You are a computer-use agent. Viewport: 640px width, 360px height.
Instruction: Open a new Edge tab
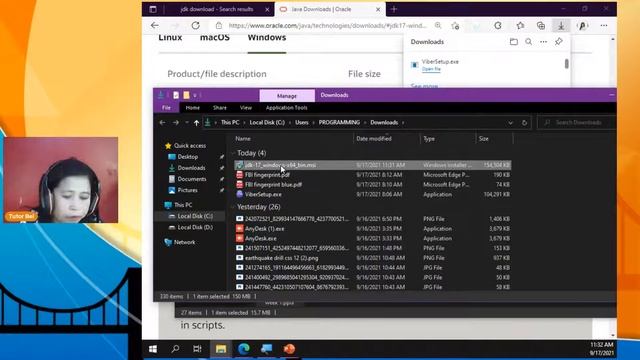(x=394, y=9)
